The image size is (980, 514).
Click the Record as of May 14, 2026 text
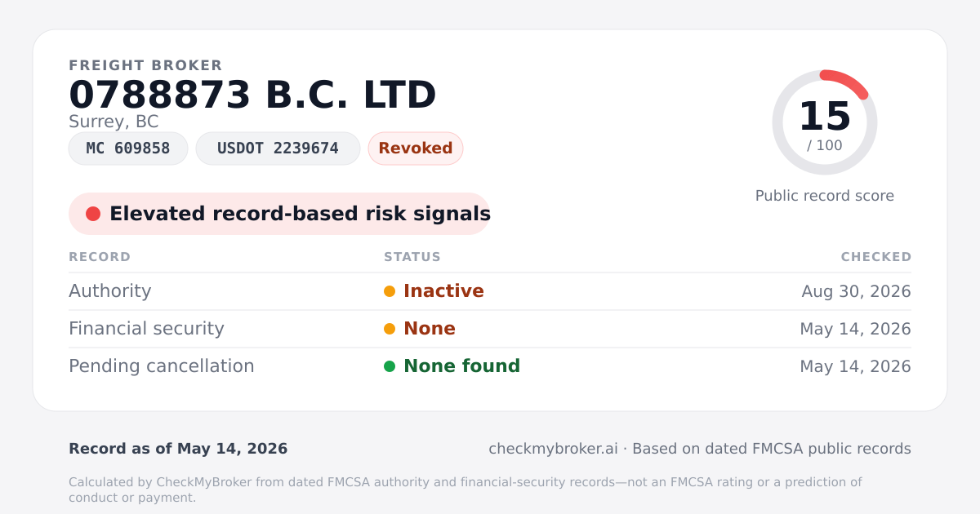click(178, 449)
